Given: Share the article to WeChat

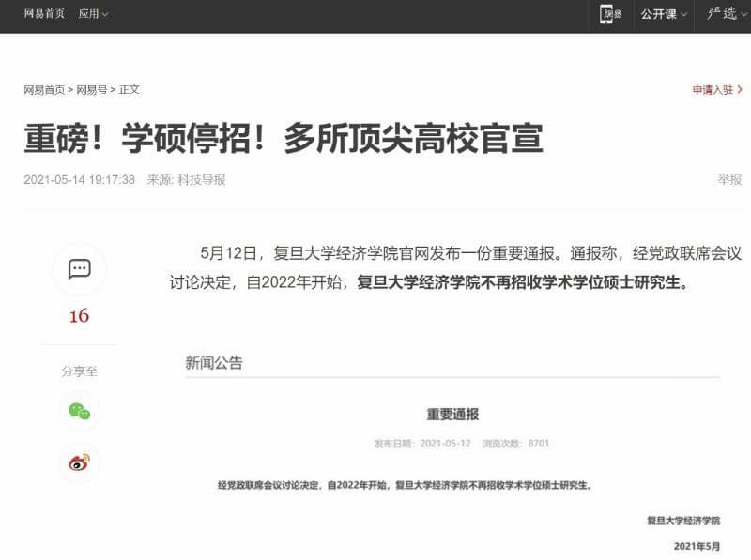Looking at the screenshot, I should (x=80, y=411).
